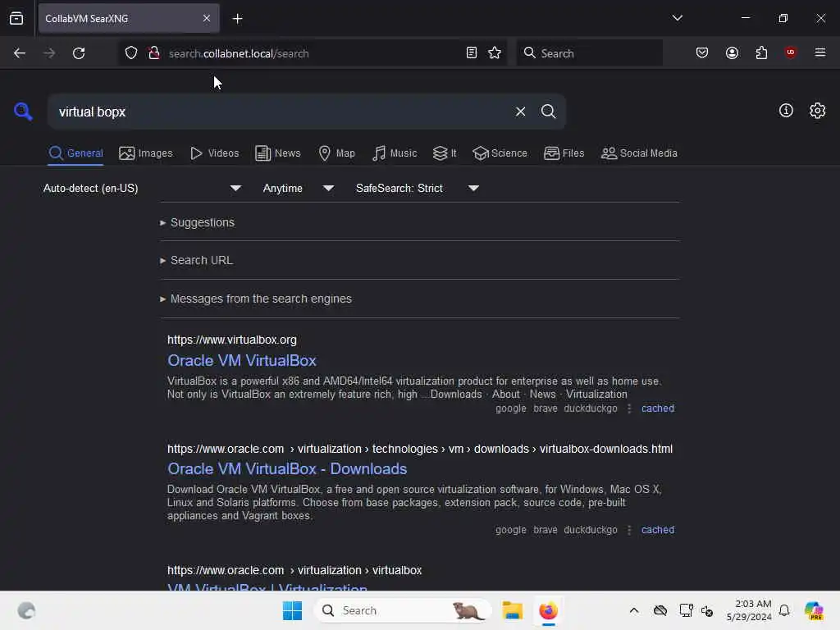Click the https://www.virtualbox.org URL

[x=232, y=340]
